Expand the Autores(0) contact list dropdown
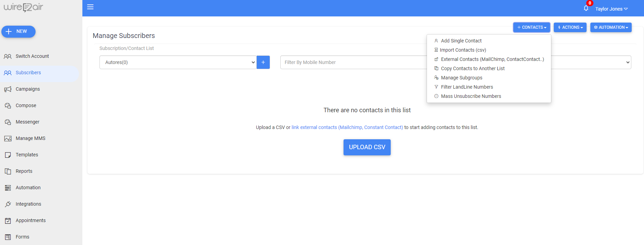The image size is (644, 245). [x=178, y=62]
